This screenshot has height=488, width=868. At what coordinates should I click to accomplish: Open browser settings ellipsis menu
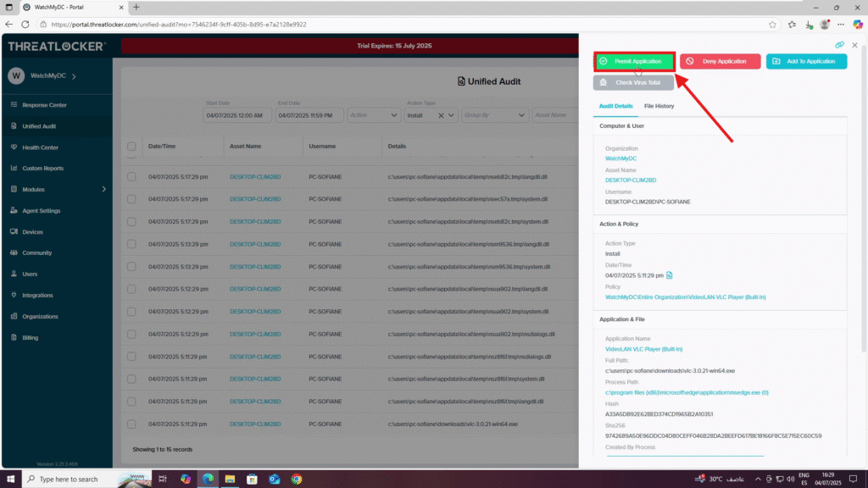[x=841, y=25]
